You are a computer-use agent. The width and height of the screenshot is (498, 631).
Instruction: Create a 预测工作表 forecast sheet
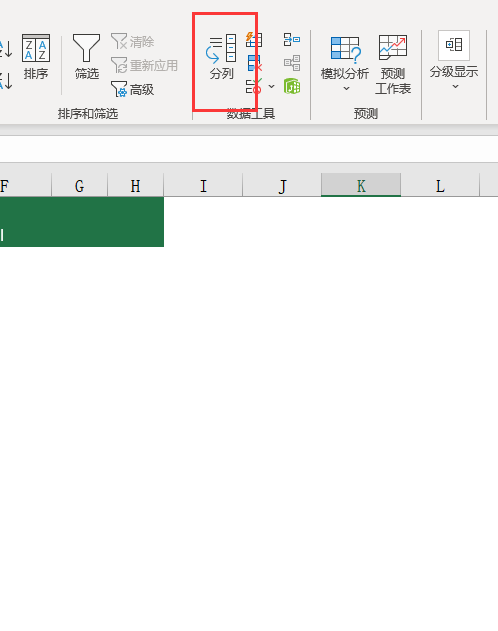393,64
